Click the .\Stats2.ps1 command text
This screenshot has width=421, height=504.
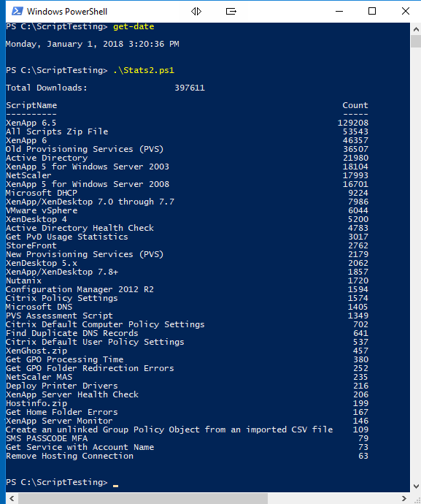(144, 70)
